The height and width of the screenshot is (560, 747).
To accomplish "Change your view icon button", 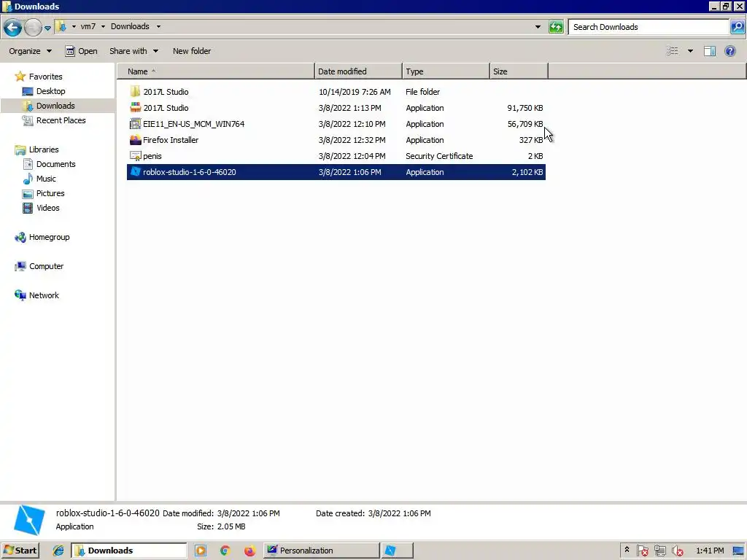I will [672, 51].
